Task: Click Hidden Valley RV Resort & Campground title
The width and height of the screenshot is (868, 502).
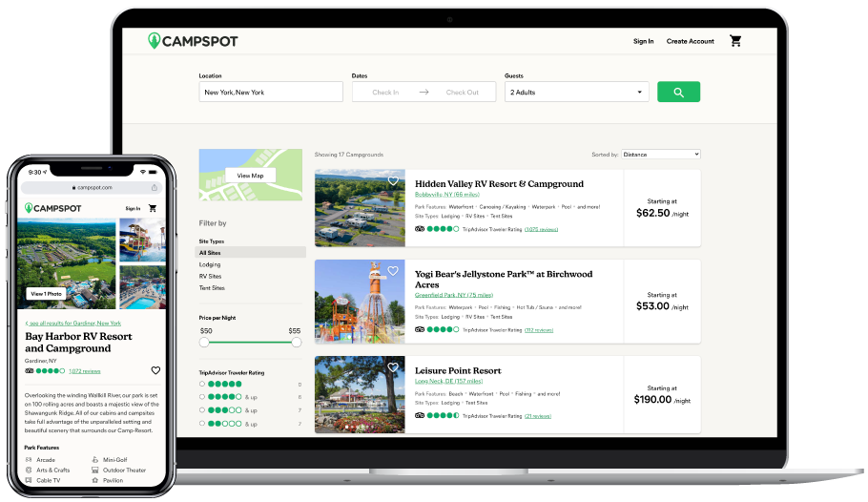Action: (499, 184)
